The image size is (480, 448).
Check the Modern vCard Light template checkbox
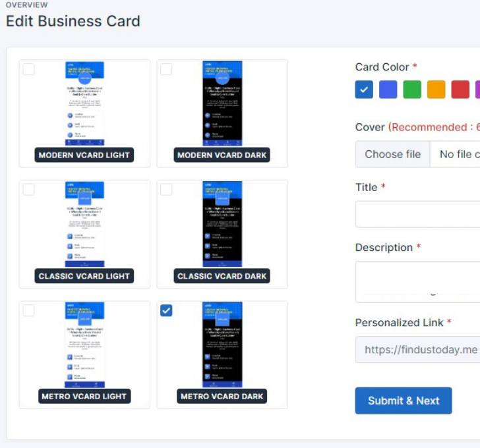29,69
